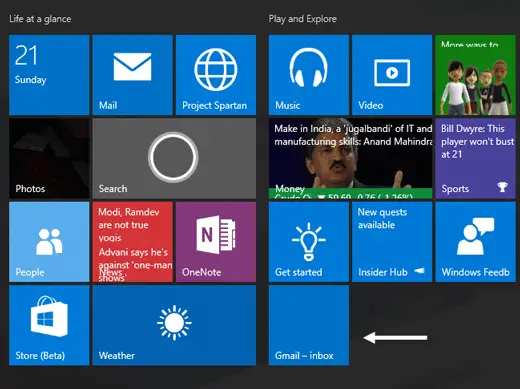Open the Mail tile
Viewport: 520px width, 389px height.
tap(132, 75)
